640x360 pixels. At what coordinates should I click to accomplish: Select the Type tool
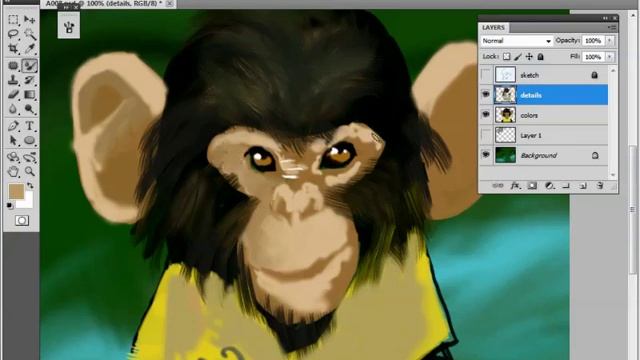(x=29, y=126)
